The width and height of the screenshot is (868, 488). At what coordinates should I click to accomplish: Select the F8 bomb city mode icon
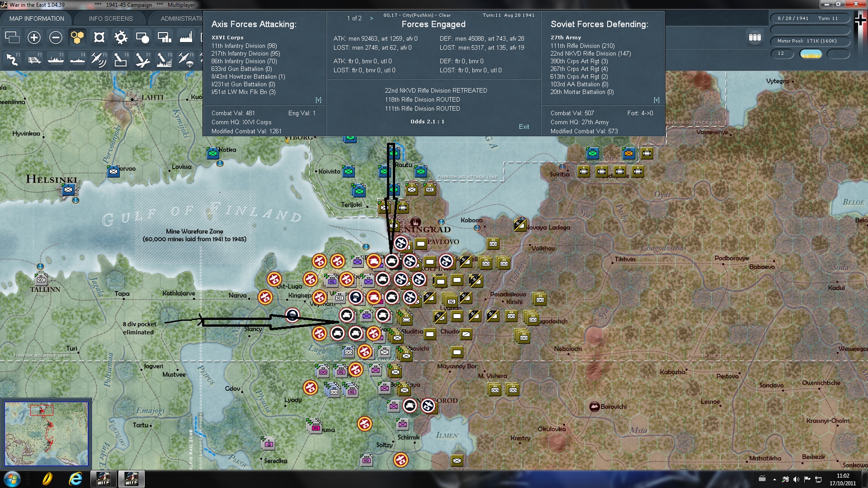(164, 59)
